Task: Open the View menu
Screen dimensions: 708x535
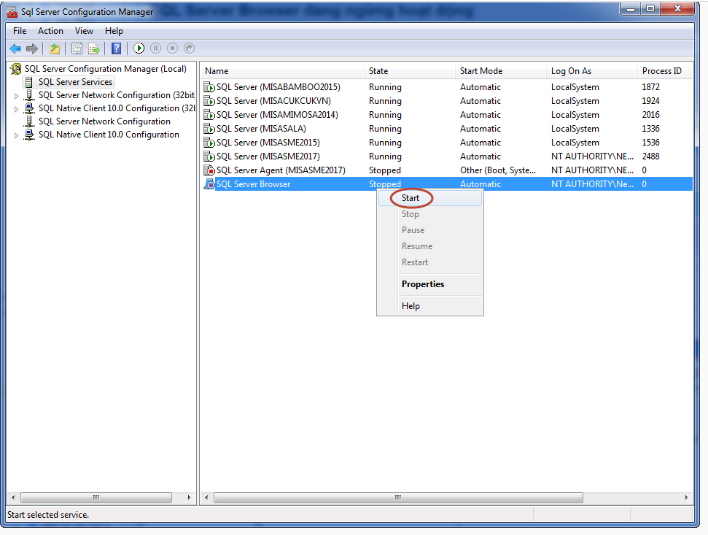Action: (84, 31)
